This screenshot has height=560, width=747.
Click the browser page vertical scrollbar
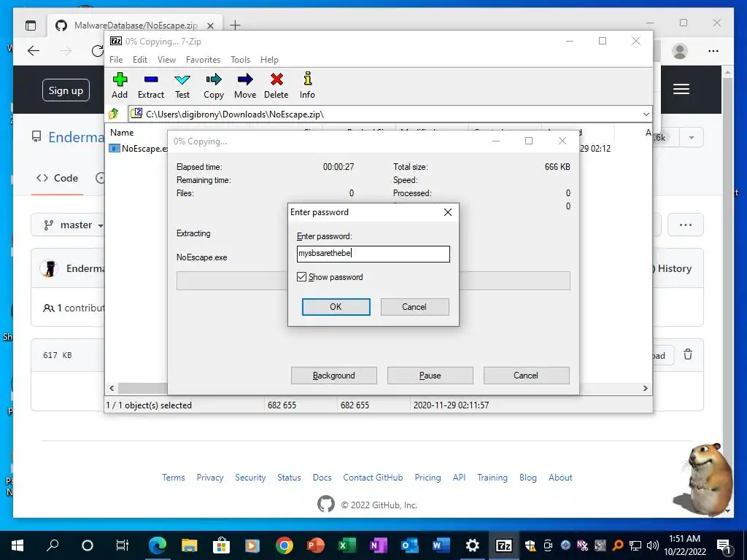(727, 291)
